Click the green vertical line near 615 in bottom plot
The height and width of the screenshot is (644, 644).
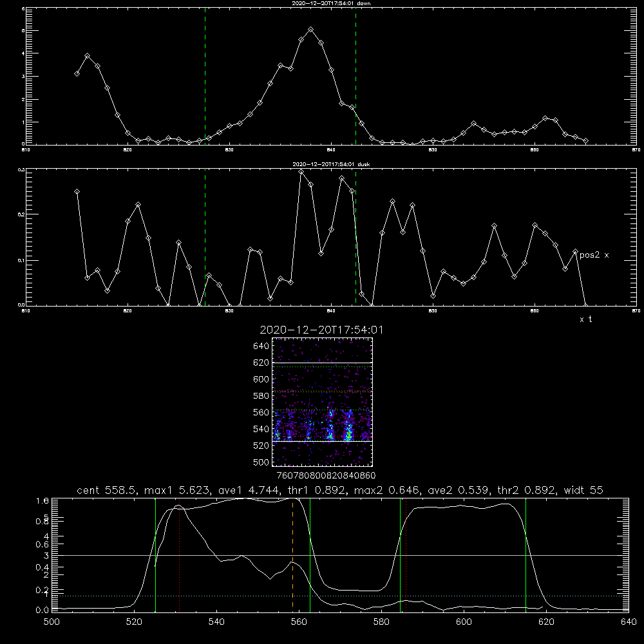526,555
